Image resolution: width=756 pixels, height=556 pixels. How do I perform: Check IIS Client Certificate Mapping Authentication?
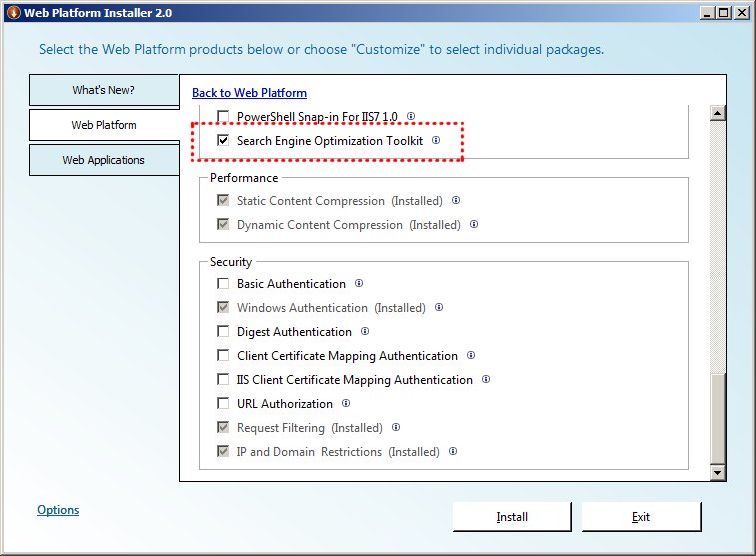(x=223, y=380)
